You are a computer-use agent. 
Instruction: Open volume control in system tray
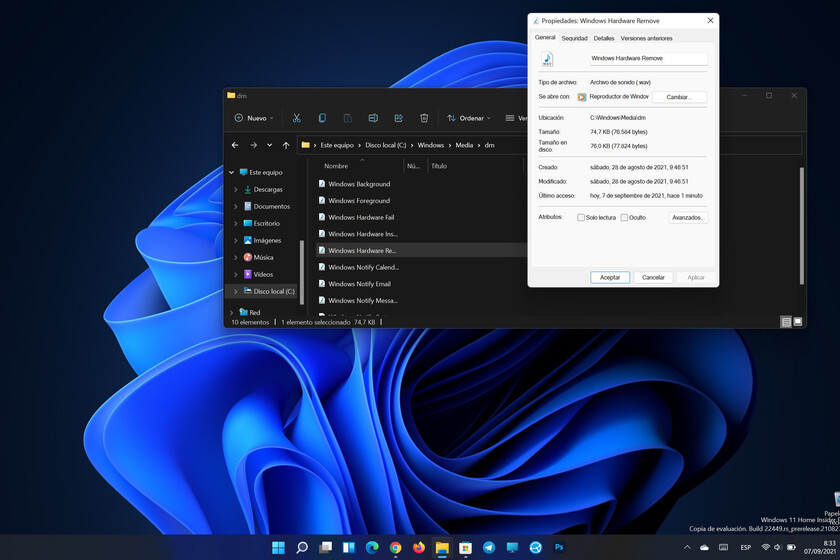778,547
